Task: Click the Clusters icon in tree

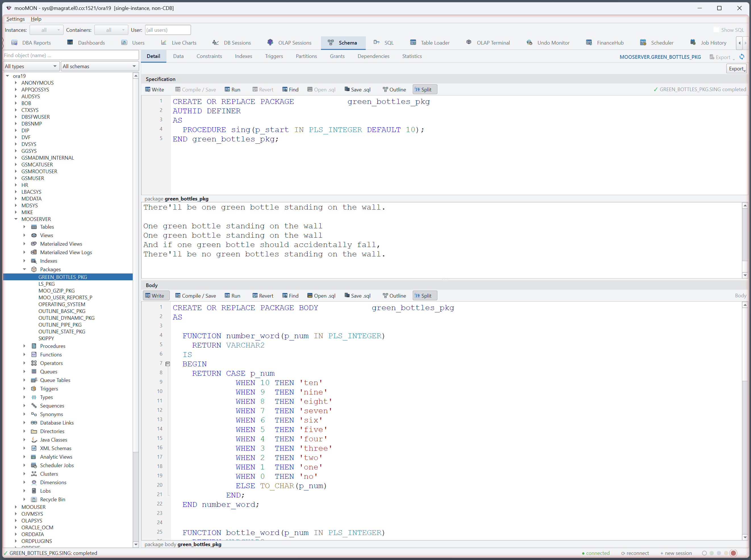Action: point(34,474)
